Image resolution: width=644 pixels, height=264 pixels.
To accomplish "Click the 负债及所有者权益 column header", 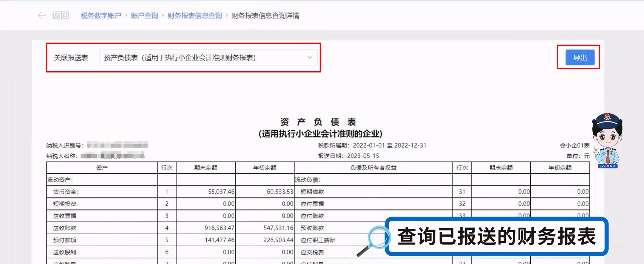I will pyautogui.click(x=373, y=168).
